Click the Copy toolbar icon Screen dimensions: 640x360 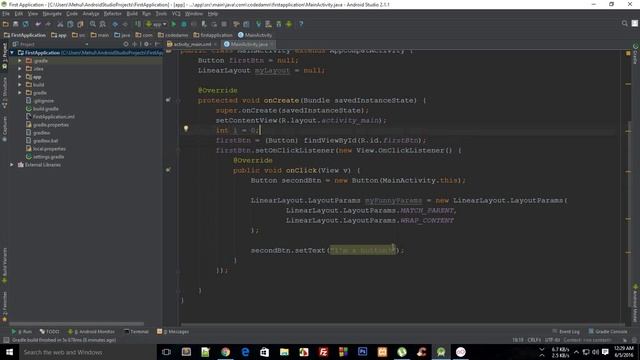[70, 24]
